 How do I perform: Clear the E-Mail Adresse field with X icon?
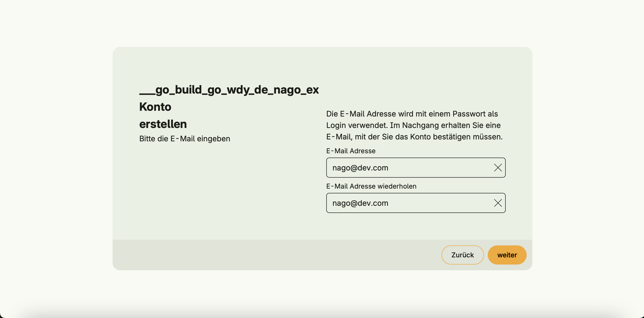tap(498, 168)
